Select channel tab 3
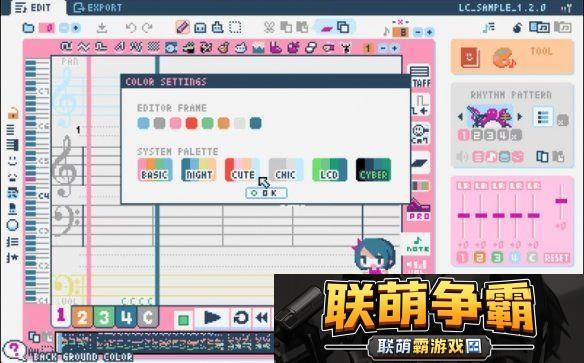Screen dimensions: 584x363 coord(104,317)
